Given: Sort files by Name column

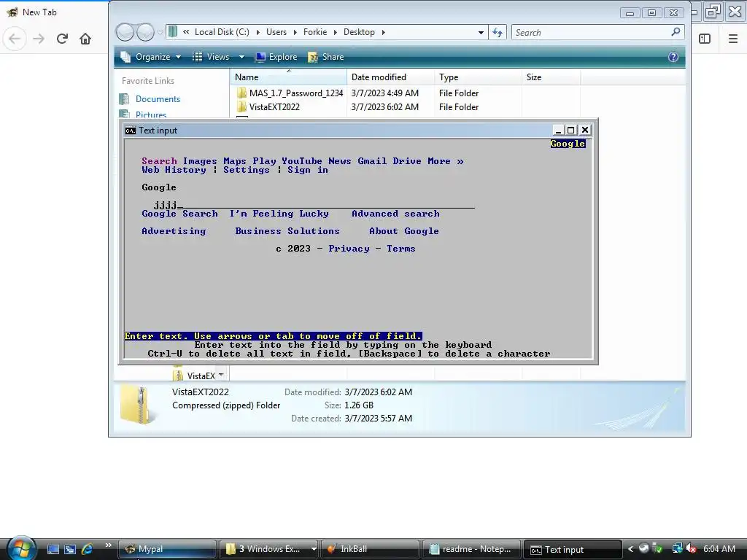Looking at the screenshot, I should pos(289,77).
